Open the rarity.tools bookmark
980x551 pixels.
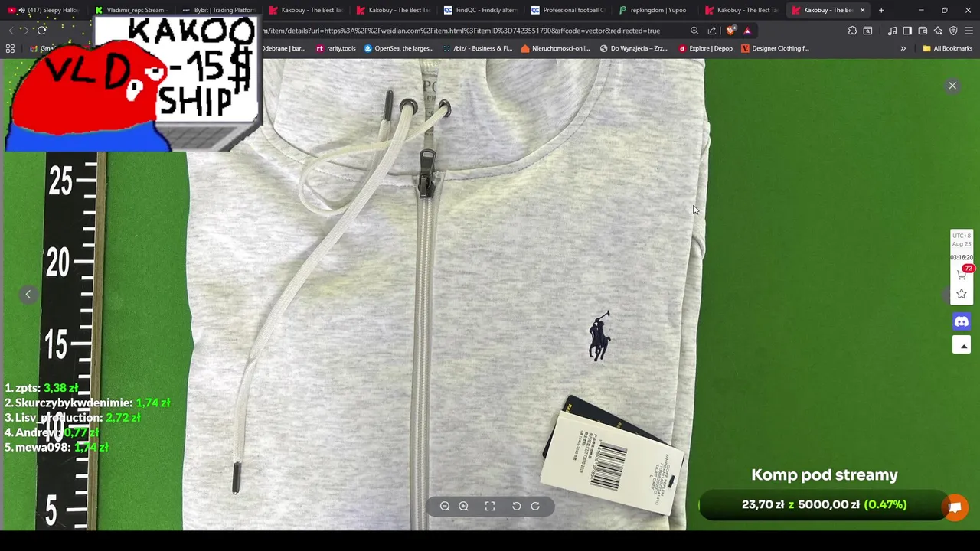[336, 48]
